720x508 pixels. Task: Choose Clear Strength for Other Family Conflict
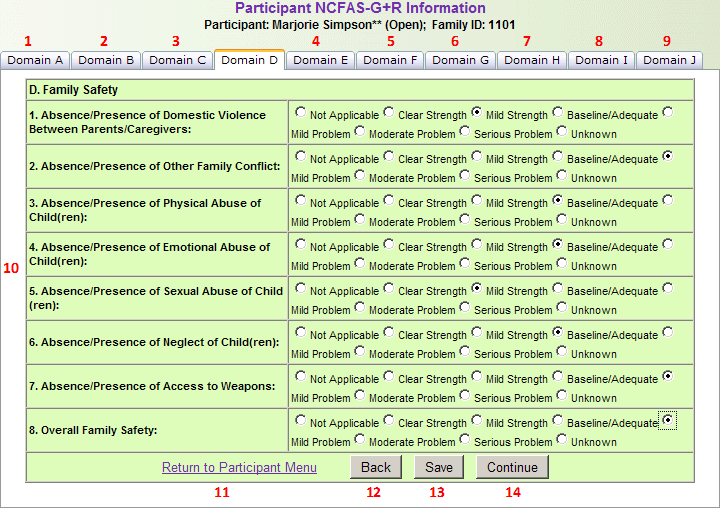(388, 157)
